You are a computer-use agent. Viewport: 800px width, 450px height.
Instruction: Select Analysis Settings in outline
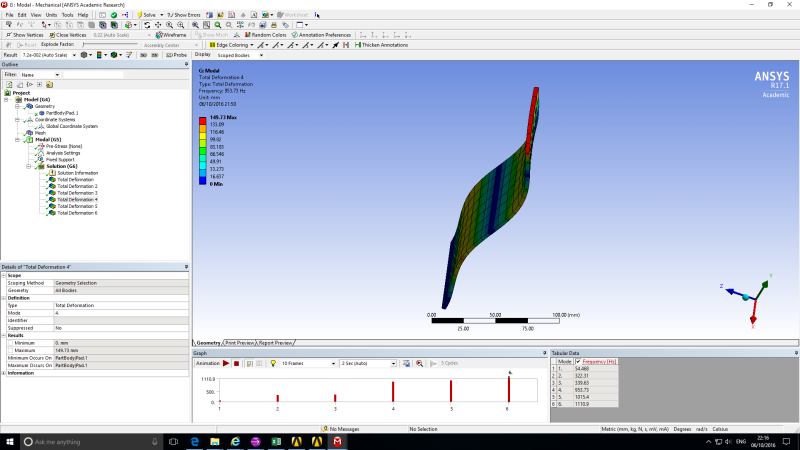[x=63, y=153]
